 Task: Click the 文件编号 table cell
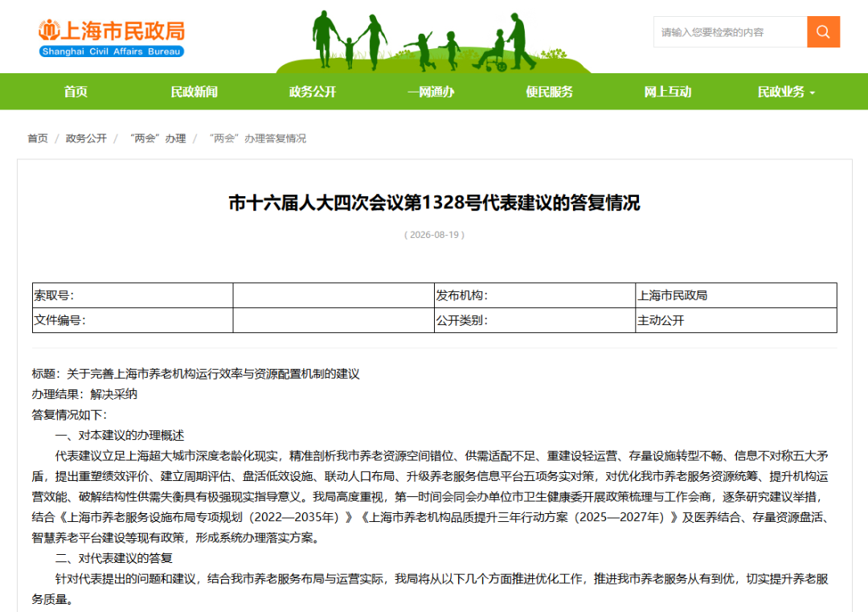coord(133,320)
